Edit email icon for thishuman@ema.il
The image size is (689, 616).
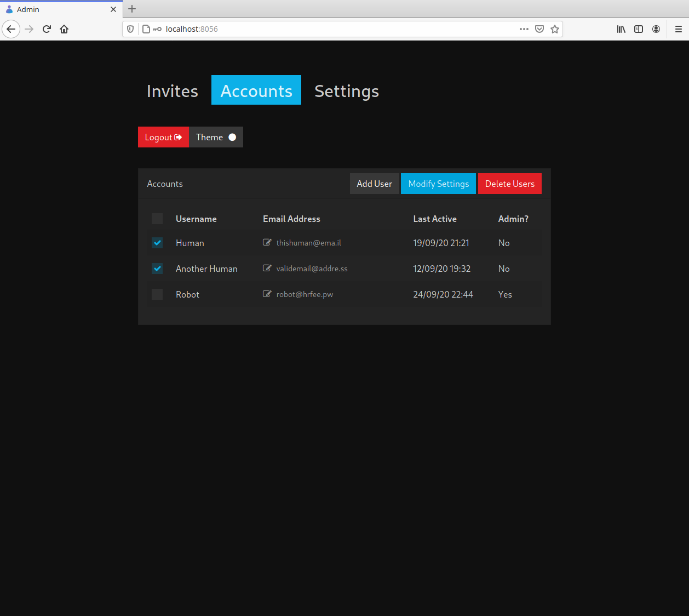pyautogui.click(x=267, y=242)
